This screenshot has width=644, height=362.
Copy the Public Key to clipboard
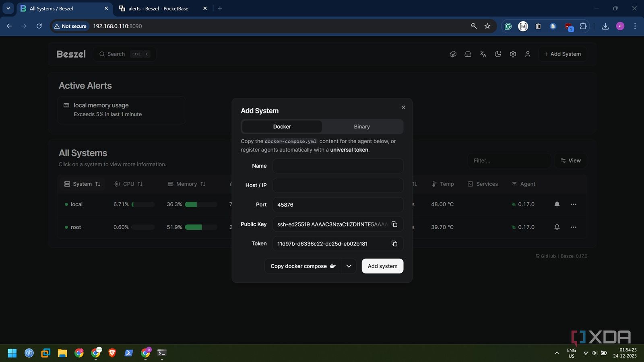[x=394, y=224]
